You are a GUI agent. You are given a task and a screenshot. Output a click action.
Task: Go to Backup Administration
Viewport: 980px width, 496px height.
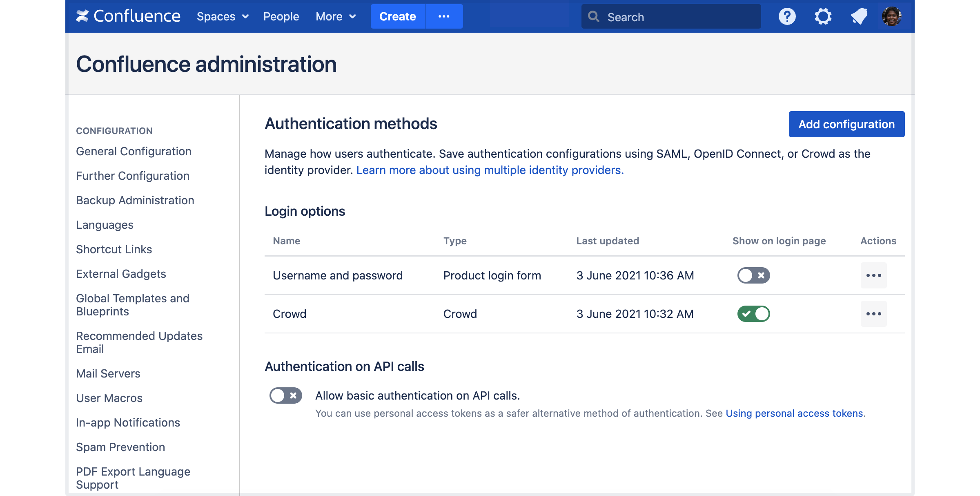pyautogui.click(x=135, y=200)
